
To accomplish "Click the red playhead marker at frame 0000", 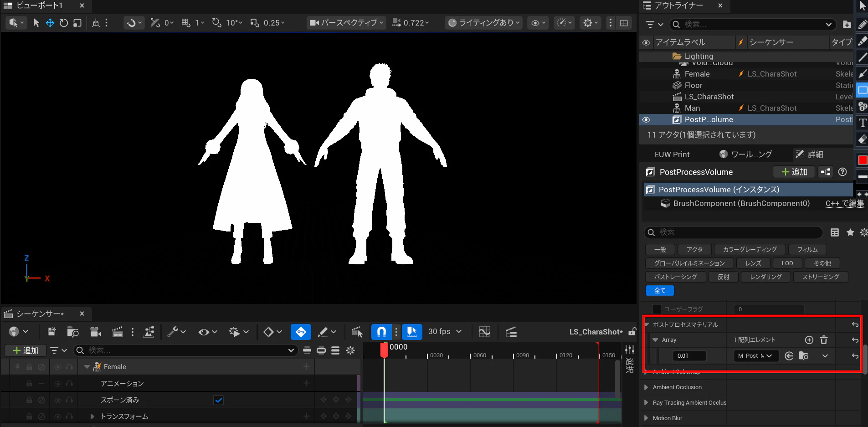I will click(384, 350).
